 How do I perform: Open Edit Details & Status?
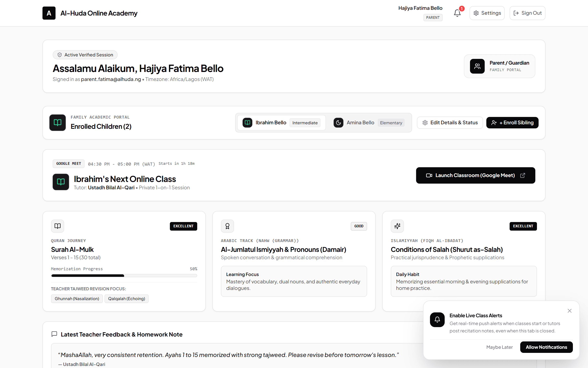450,123
